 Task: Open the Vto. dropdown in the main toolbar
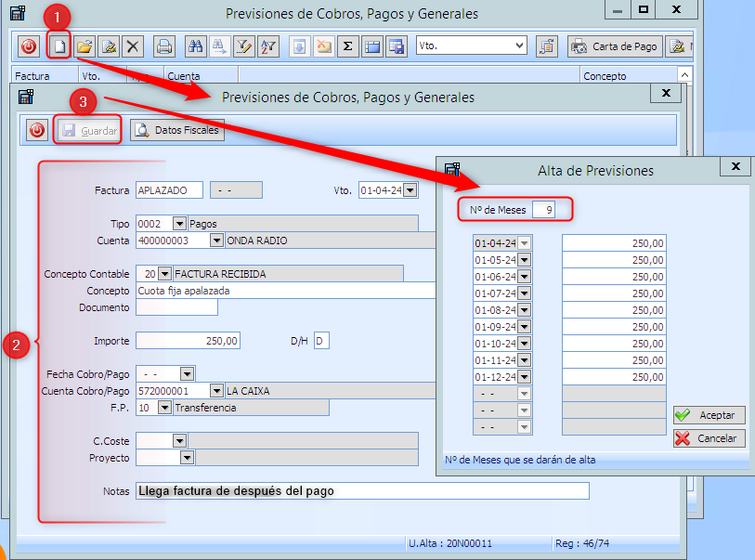(x=518, y=46)
